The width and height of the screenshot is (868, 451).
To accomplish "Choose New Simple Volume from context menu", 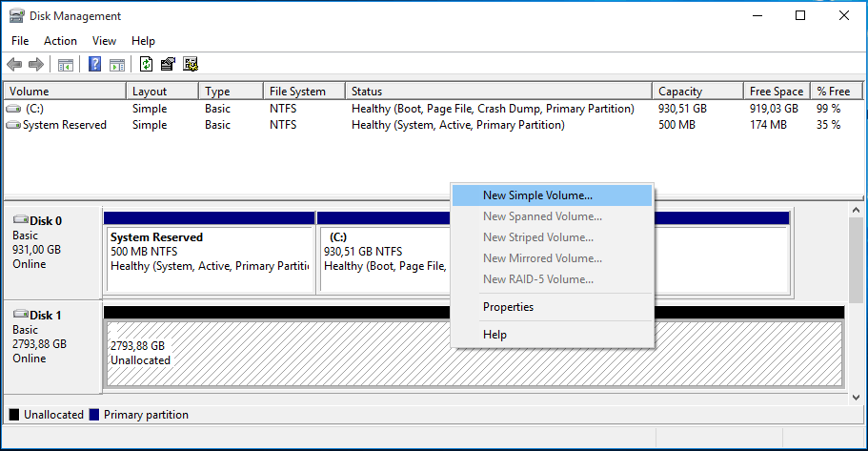I will tap(537, 195).
